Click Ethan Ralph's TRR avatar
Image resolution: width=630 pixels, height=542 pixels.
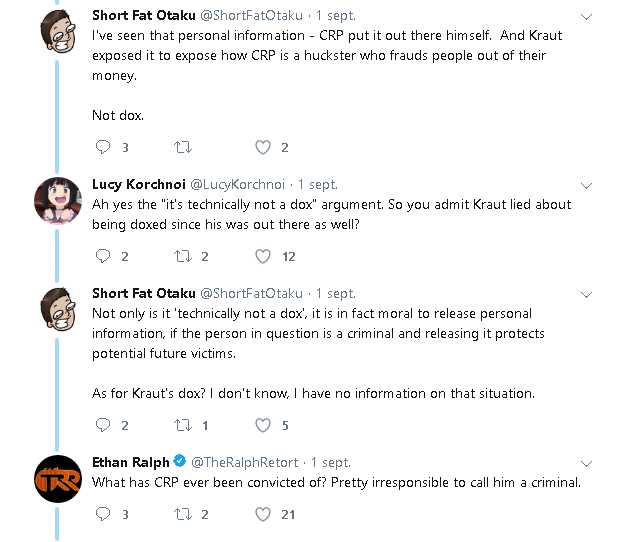tap(58, 479)
